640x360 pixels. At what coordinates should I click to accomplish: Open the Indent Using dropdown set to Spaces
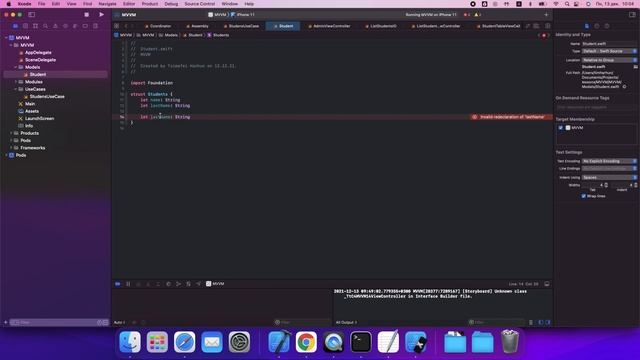tap(609, 178)
